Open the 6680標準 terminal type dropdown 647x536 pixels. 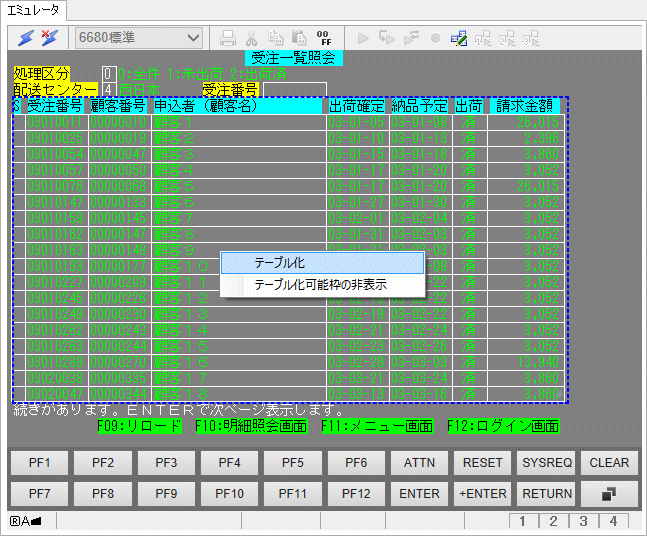pos(139,38)
